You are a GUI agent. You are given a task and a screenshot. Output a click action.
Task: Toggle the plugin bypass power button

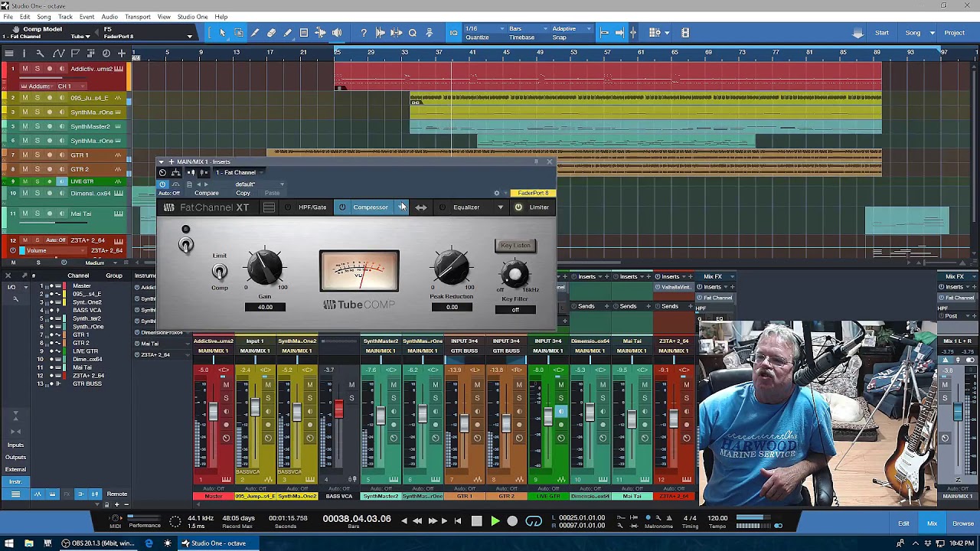(162, 184)
